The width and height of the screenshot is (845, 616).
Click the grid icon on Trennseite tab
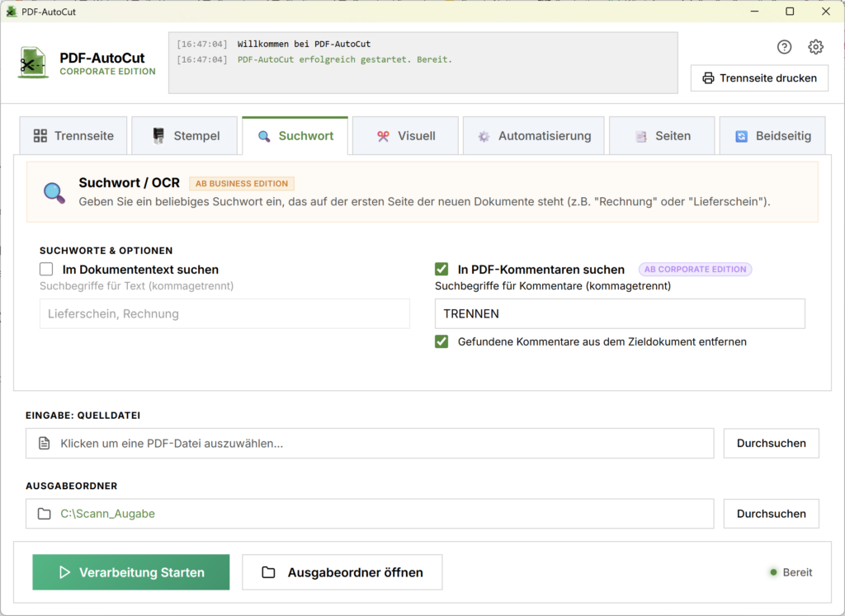pyautogui.click(x=40, y=136)
